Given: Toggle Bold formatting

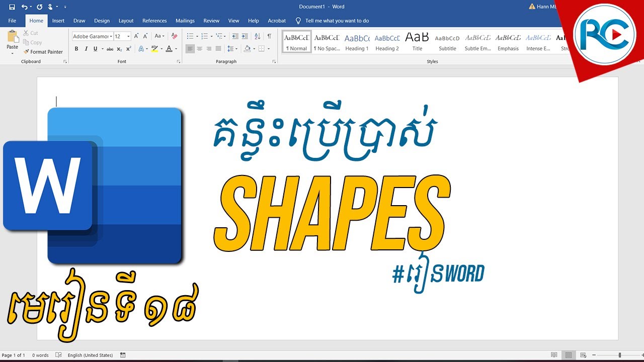Looking at the screenshot, I should 76,49.
